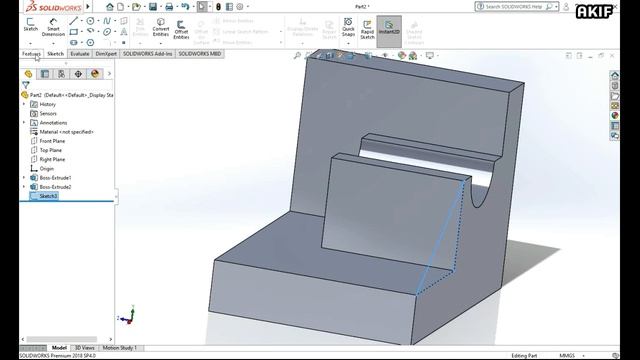Viewport: 640px width, 360px height.
Task: Create a new document with New icon
Action: click(121, 7)
